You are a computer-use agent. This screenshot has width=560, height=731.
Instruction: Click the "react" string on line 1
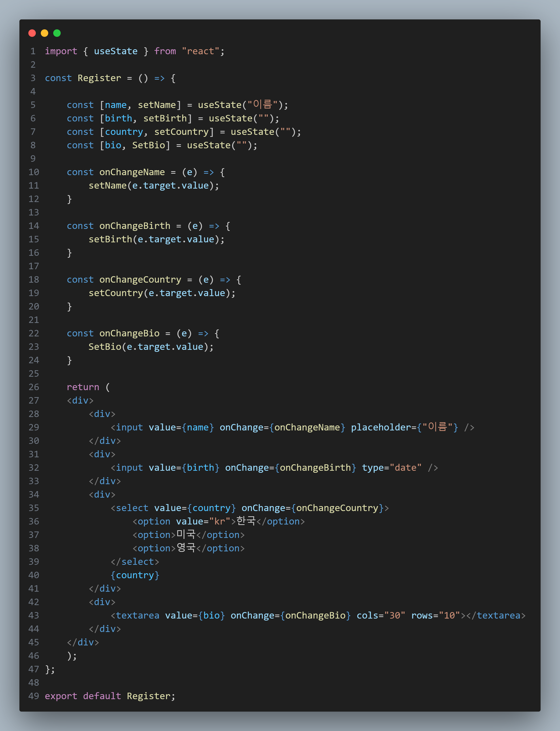click(200, 51)
